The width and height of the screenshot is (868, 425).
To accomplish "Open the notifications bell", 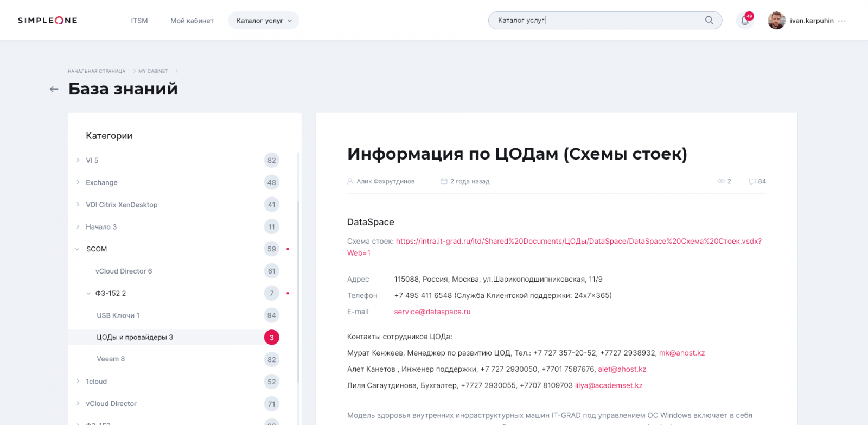I will tap(745, 21).
